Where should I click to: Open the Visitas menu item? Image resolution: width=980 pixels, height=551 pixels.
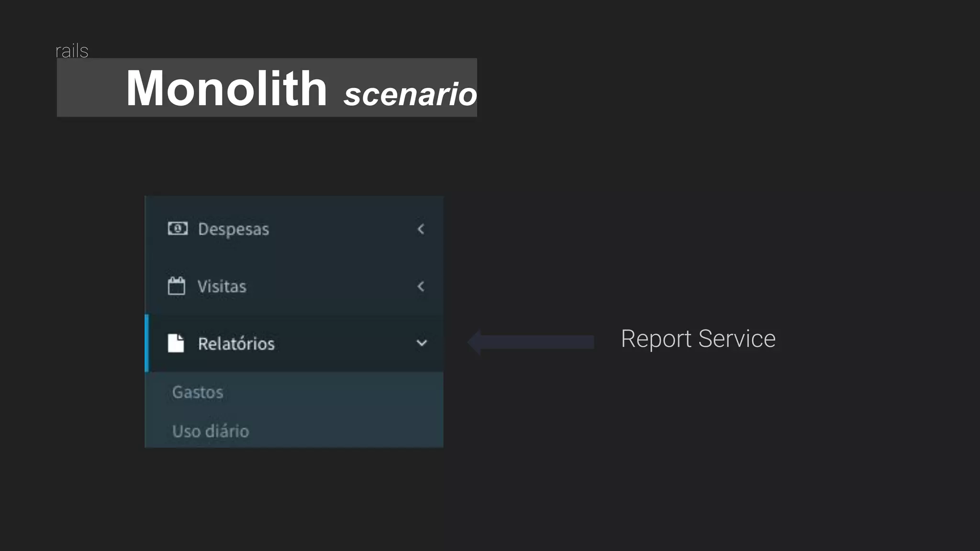coord(222,287)
